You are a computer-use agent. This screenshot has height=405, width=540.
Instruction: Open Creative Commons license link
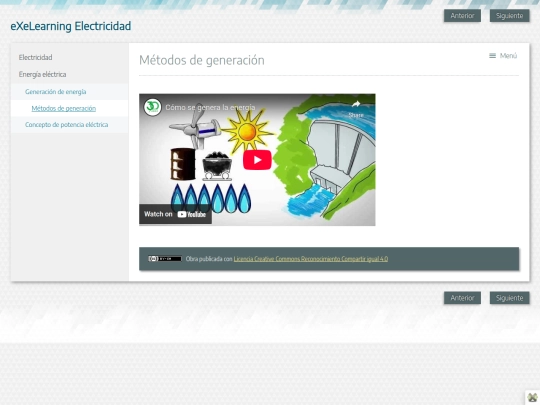[311, 259]
